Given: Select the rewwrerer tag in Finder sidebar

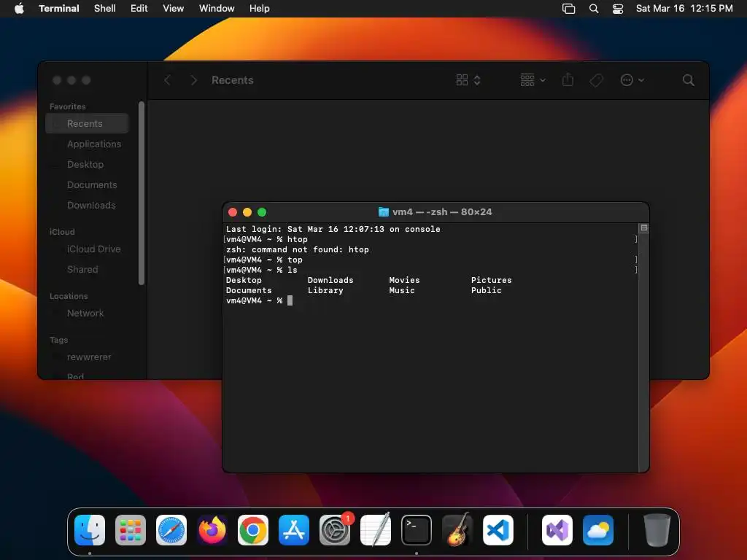Looking at the screenshot, I should [88, 357].
